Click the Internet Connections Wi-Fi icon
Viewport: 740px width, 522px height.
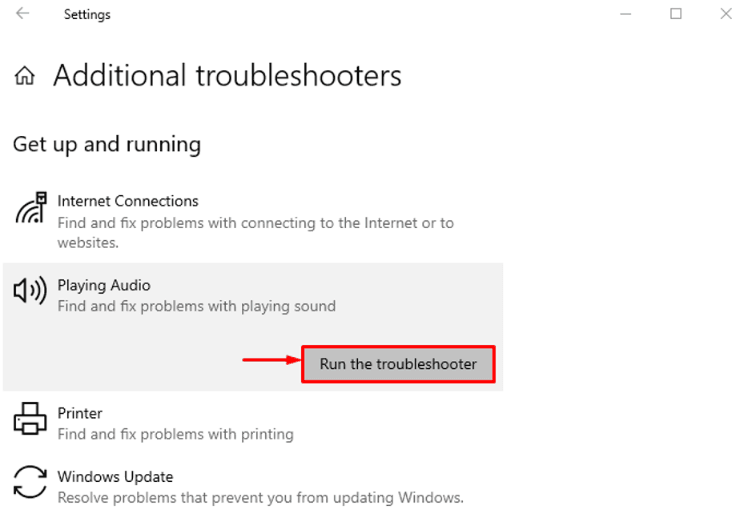click(x=31, y=209)
